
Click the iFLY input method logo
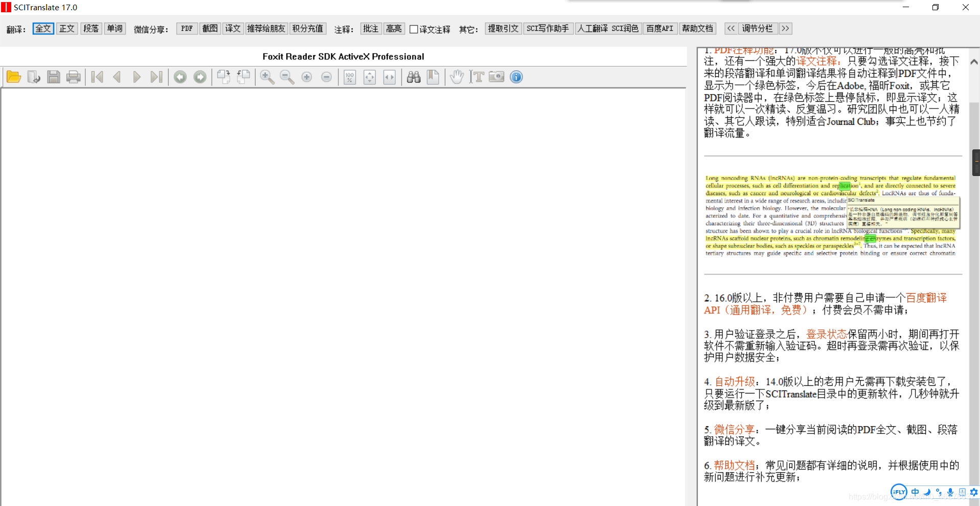[x=899, y=492]
